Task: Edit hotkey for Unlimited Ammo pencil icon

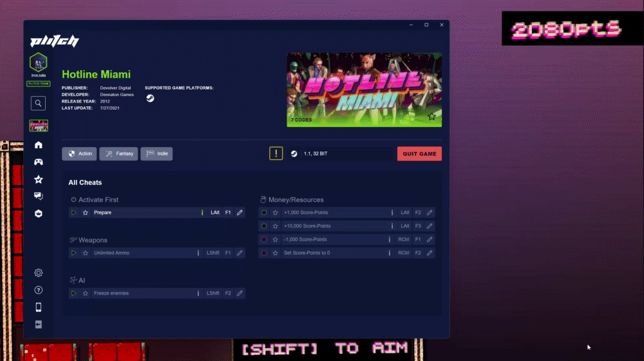Action: [240, 253]
